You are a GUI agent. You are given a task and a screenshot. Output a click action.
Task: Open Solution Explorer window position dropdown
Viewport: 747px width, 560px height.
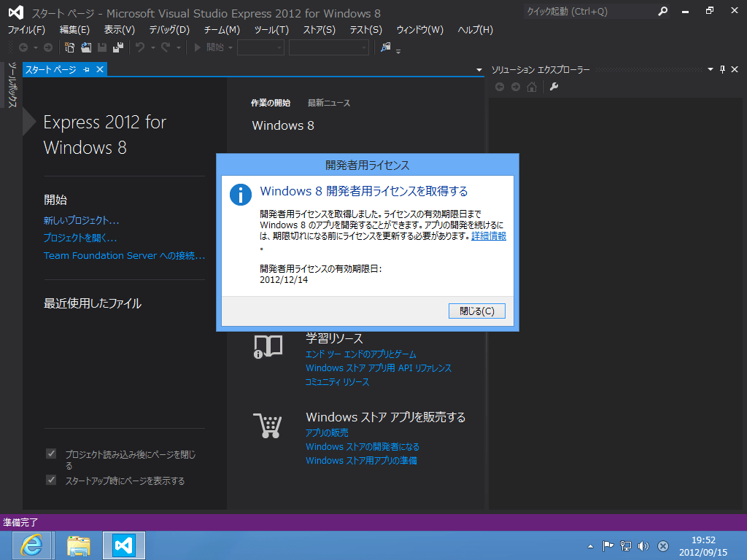(711, 69)
